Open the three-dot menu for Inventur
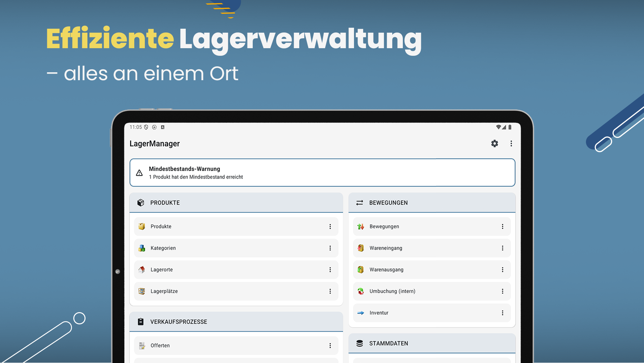644x363 pixels. (x=502, y=313)
